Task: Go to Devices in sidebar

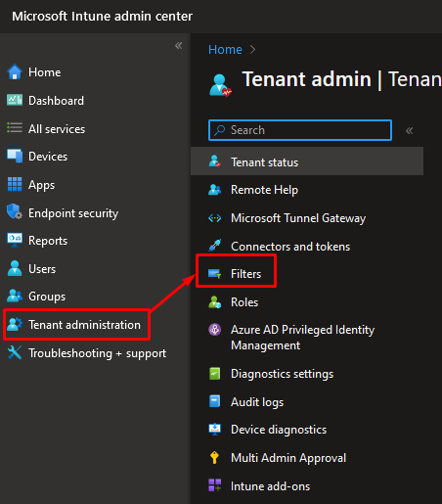Action: (48, 157)
